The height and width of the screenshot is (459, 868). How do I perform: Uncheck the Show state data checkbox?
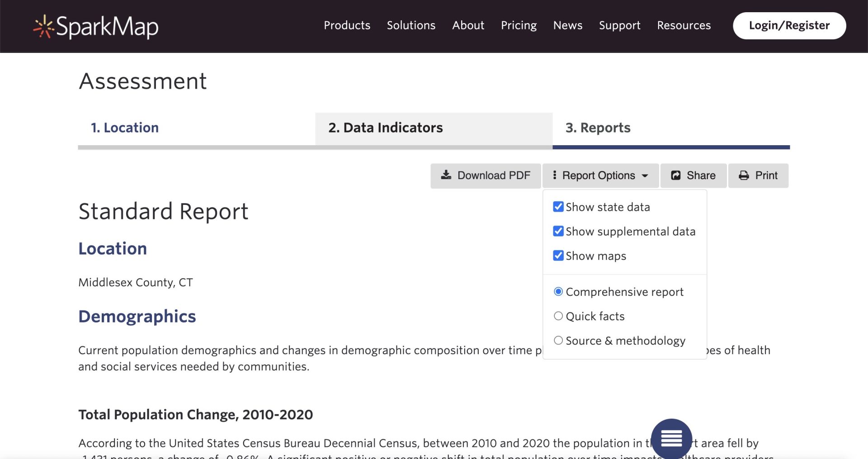click(x=558, y=207)
